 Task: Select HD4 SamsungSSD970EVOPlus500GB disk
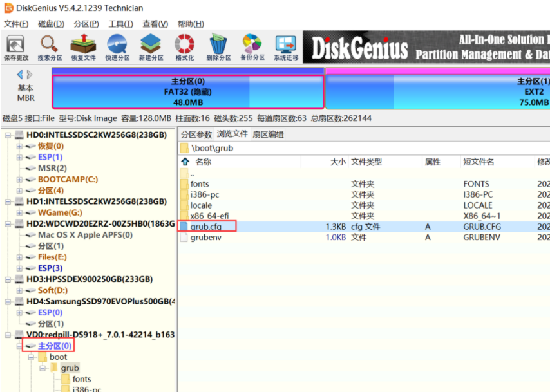pos(101,301)
